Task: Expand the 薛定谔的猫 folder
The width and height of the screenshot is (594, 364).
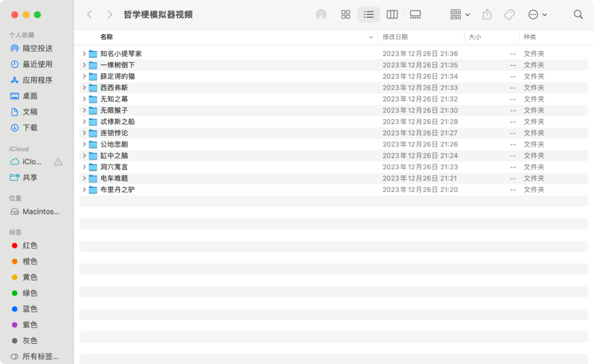Action: pos(84,76)
